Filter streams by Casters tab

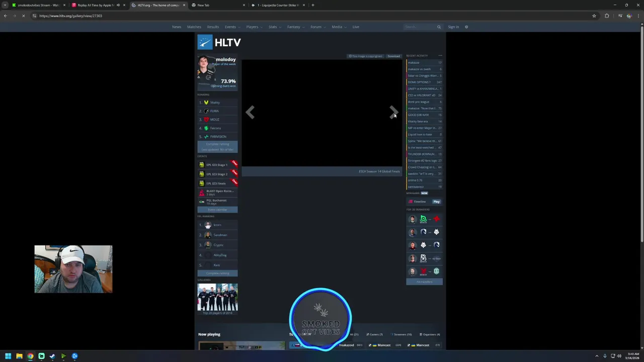point(374,334)
